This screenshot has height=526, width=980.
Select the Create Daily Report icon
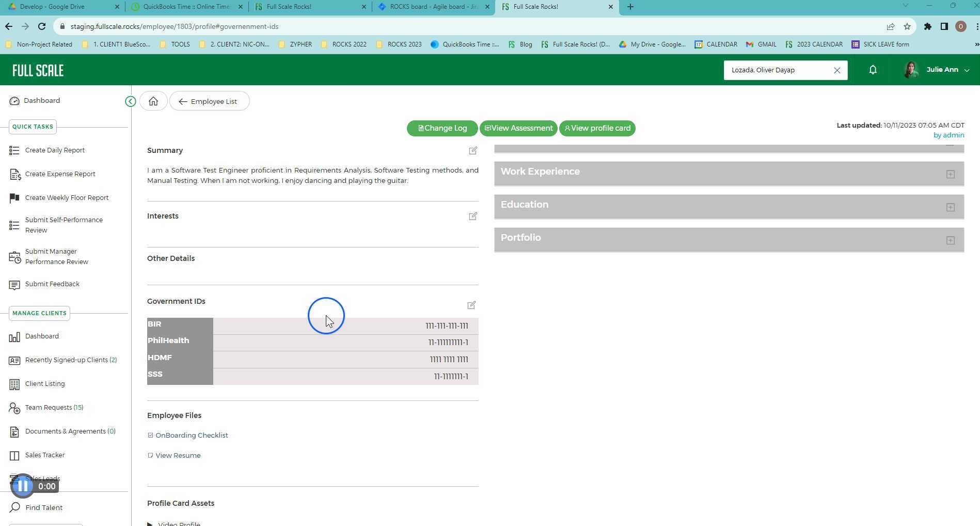pos(14,150)
